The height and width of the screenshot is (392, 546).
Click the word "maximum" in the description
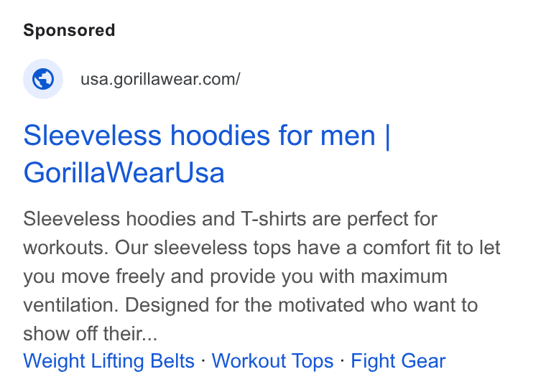(x=404, y=276)
